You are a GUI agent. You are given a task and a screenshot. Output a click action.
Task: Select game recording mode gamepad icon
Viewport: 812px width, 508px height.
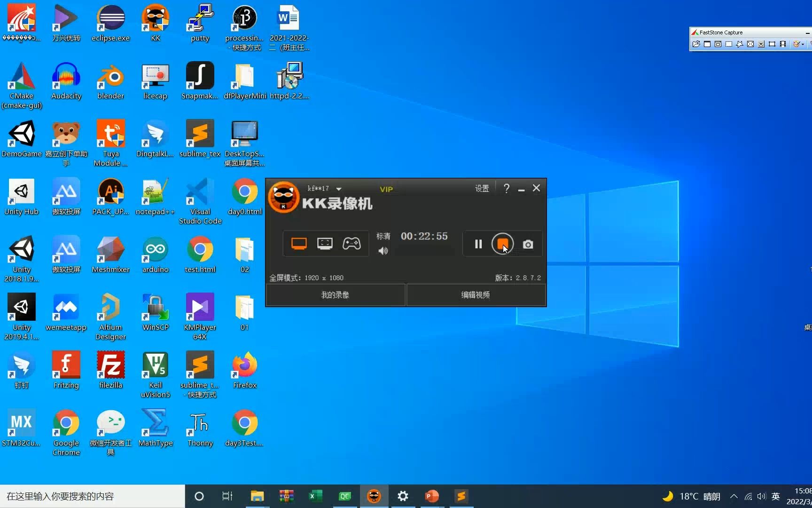[x=351, y=243]
